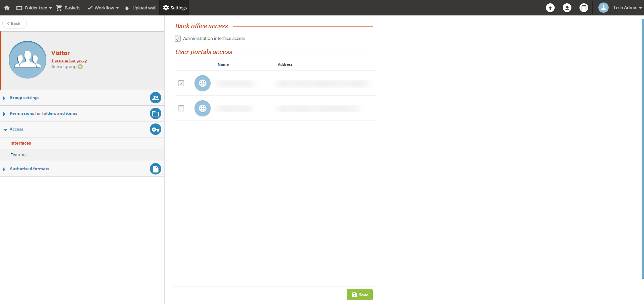
Task: Open the Folder tree dropdown
Action: point(34,8)
